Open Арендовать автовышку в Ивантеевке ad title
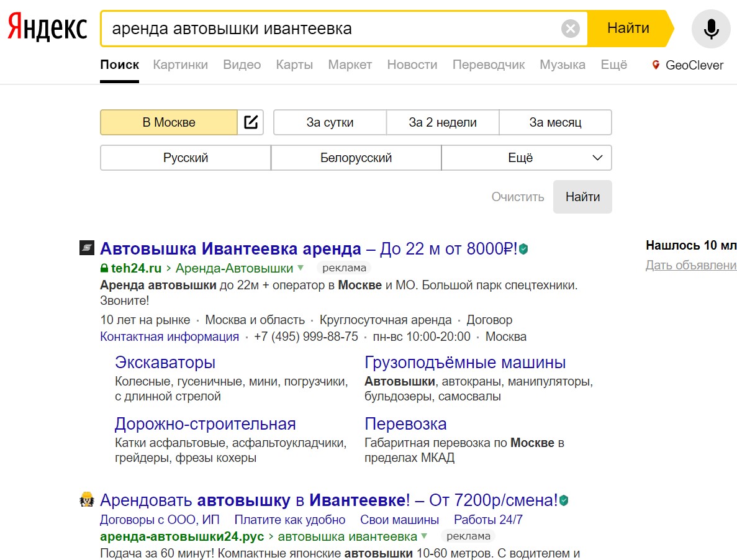Viewport: 737px width, 560px height. [x=329, y=500]
